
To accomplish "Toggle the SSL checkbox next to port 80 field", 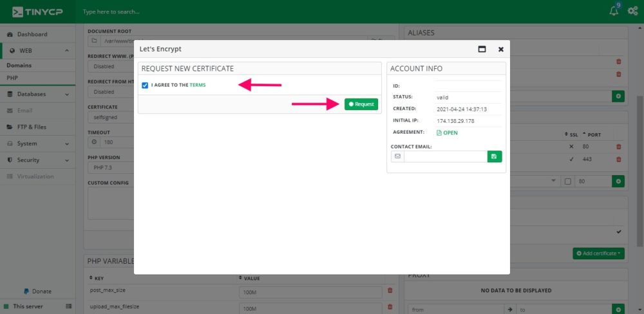I will click(x=567, y=181).
